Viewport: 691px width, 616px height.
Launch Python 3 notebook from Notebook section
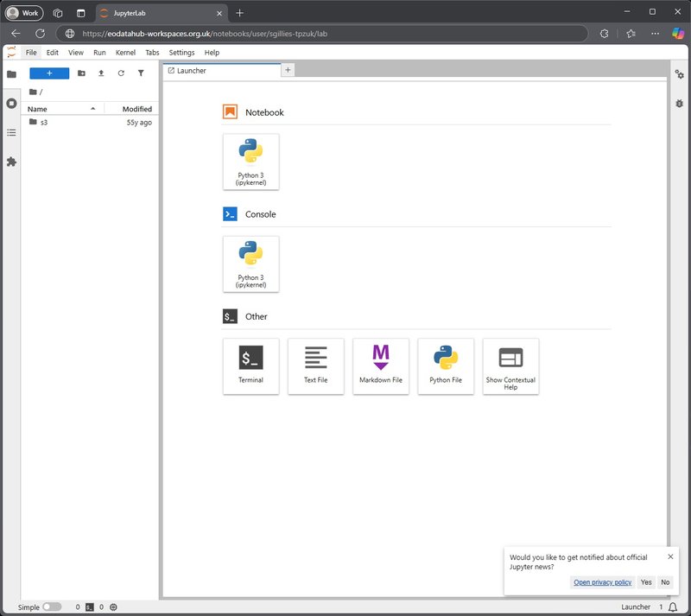(x=250, y=162)
